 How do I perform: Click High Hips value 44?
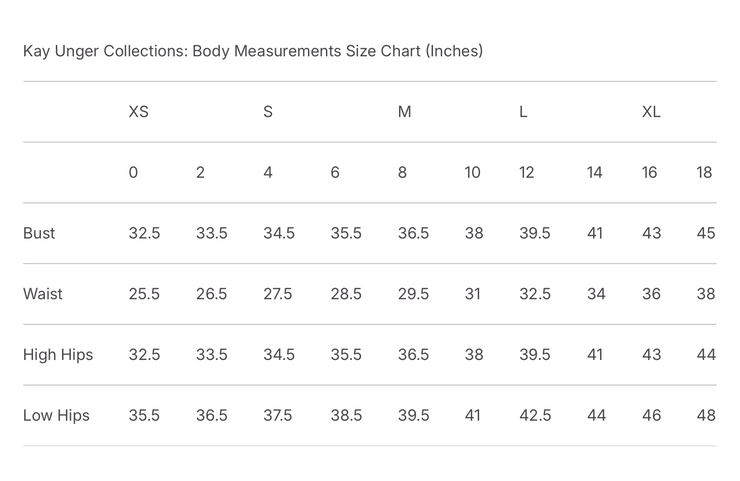point(705,355)
